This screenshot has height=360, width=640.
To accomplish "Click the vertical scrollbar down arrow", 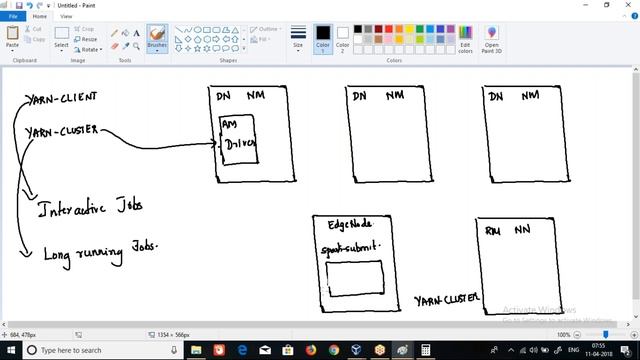I will pos(636,317).
